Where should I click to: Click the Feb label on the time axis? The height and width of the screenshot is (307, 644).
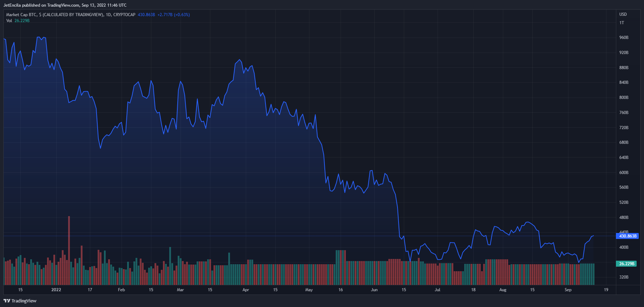[x=121, y=290]
